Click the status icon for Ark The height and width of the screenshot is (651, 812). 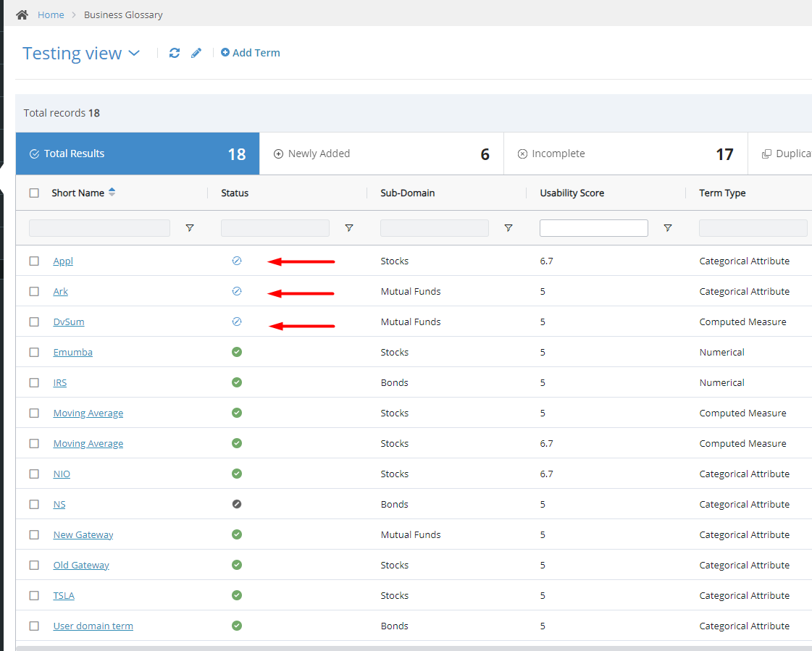(237, 291)
